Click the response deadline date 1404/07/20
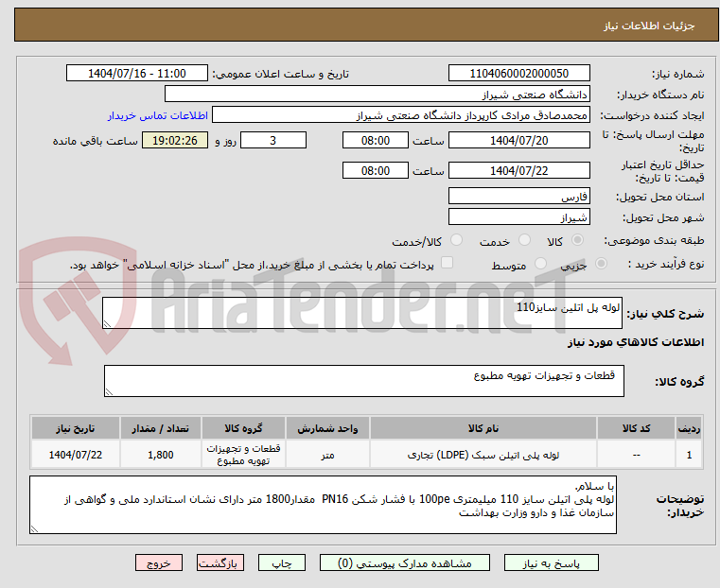 click(518, 140)
